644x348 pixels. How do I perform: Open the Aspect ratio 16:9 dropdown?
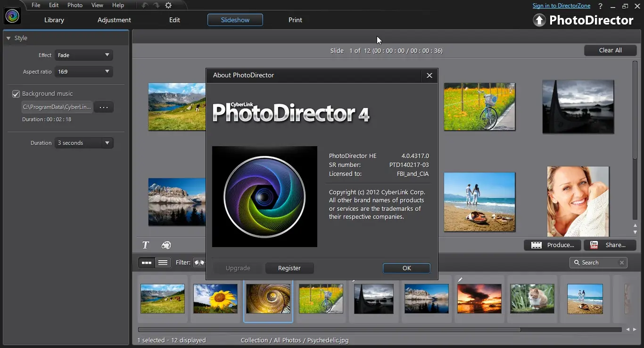pyautogui.click(x=83, y=72)
